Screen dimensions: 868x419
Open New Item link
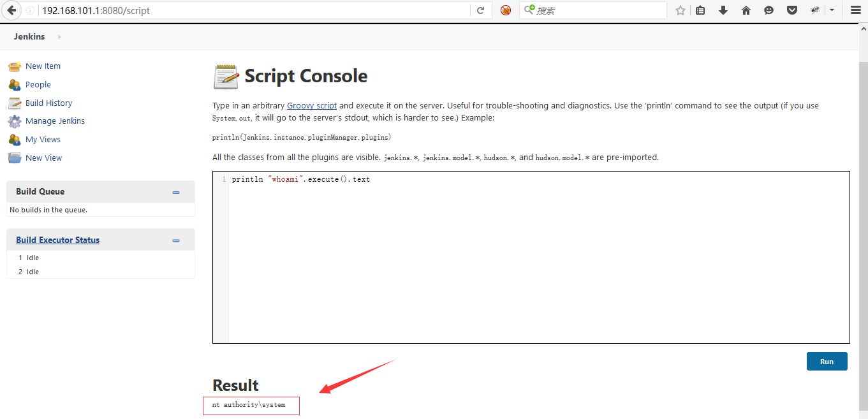43,66
